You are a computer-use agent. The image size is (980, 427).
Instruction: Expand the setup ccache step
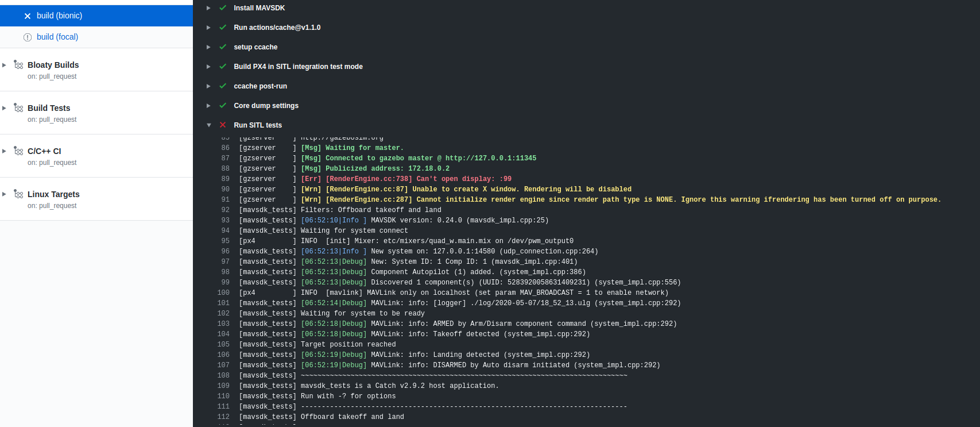(208, 47)
